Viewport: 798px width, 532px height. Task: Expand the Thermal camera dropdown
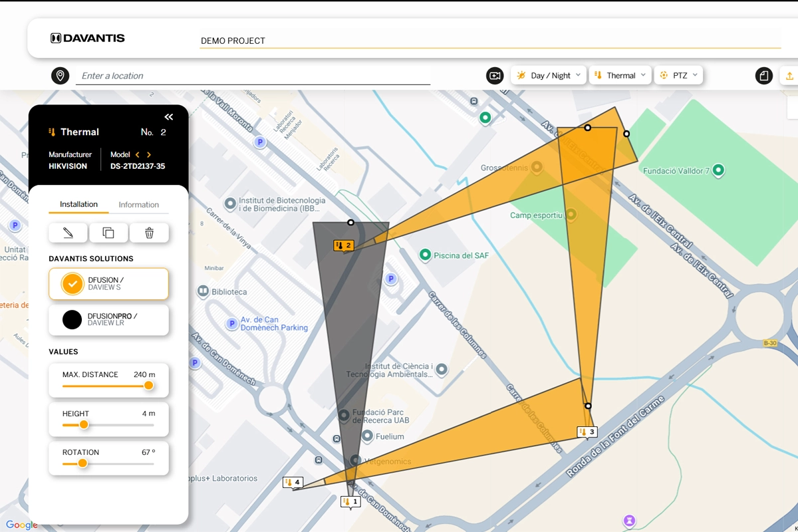(x=620, y=75)
